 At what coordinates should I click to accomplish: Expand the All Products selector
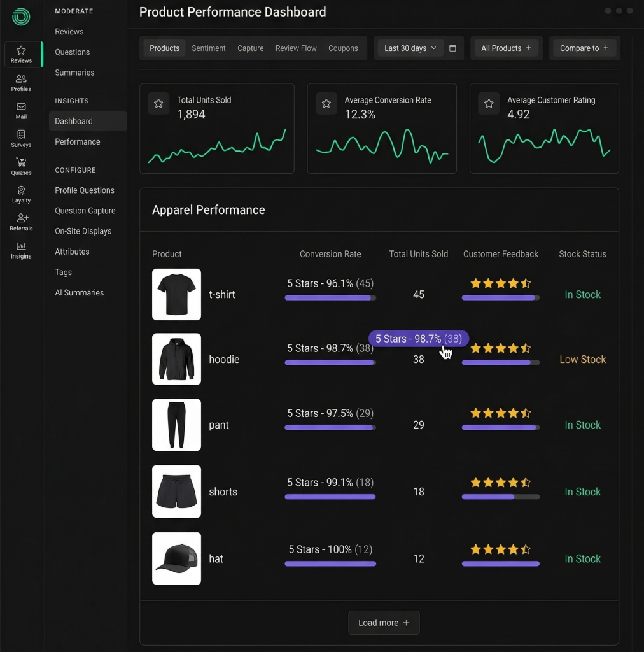(506, 48)
